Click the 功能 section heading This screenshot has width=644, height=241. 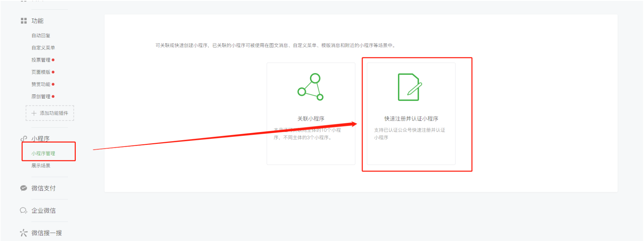(38, 21)
